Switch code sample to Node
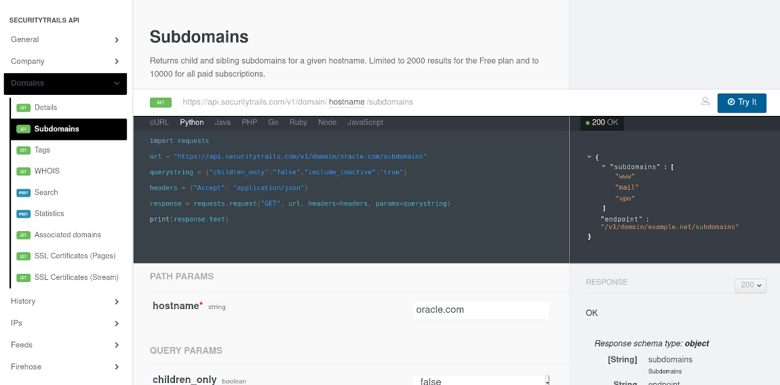The height and width of the screenshot is (385, 780). (327, 122)
